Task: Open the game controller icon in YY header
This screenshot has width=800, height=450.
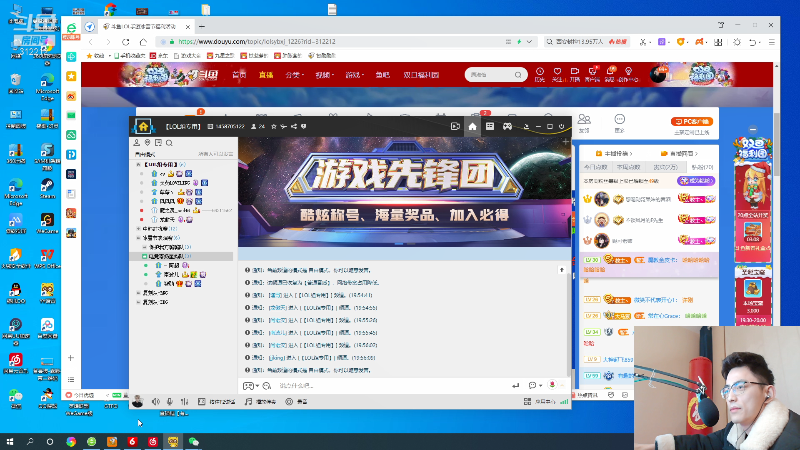Action: 507,127
